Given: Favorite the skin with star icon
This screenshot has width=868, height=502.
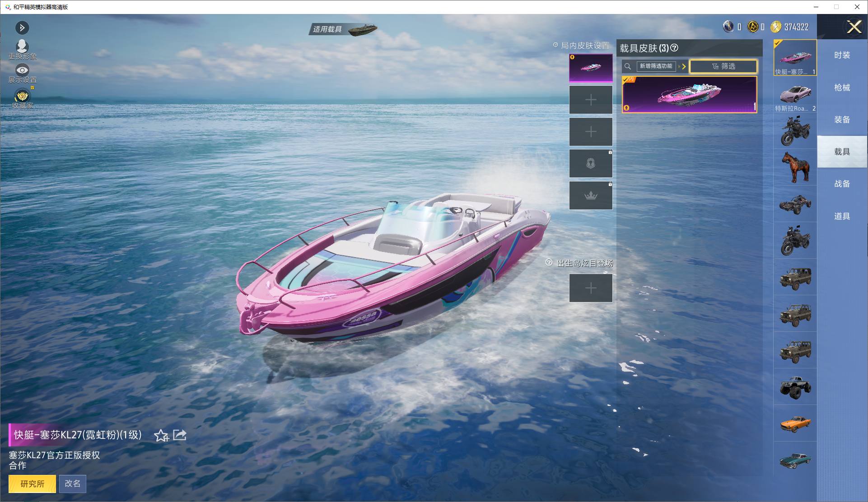Looking at the screenshot, I should pos(161,436).
